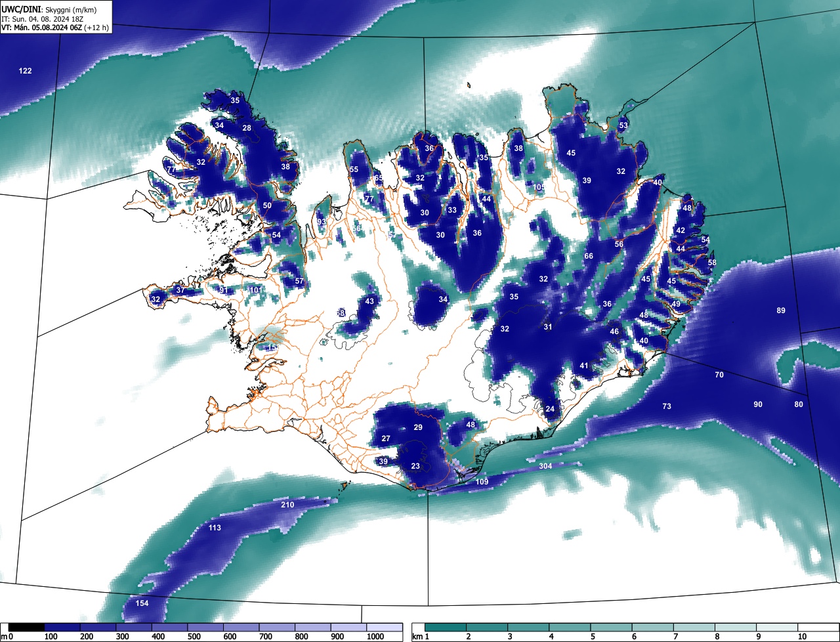Click the map value 101
This screenshot has height=642, width=840.
pos(256,290)
